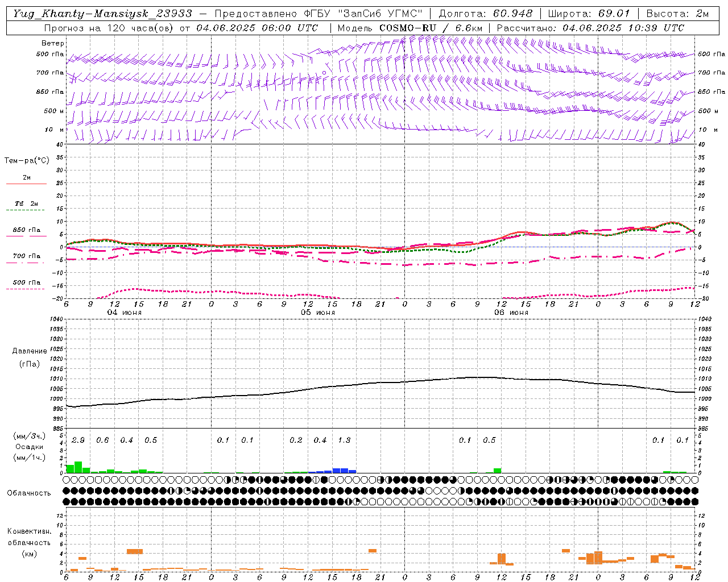Click the '04 июня' date label
728x582 pixels.
point(125,312)
